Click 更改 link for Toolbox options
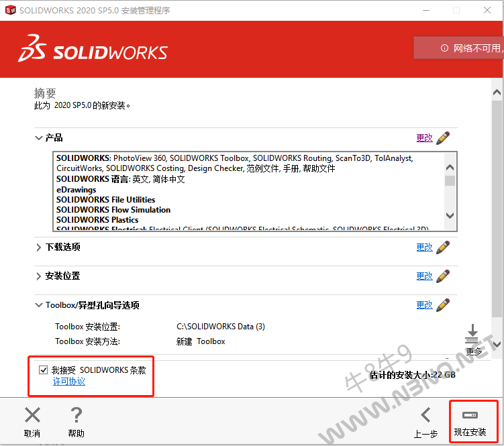The height and width of the screenshot is (446, 504). 424,305
